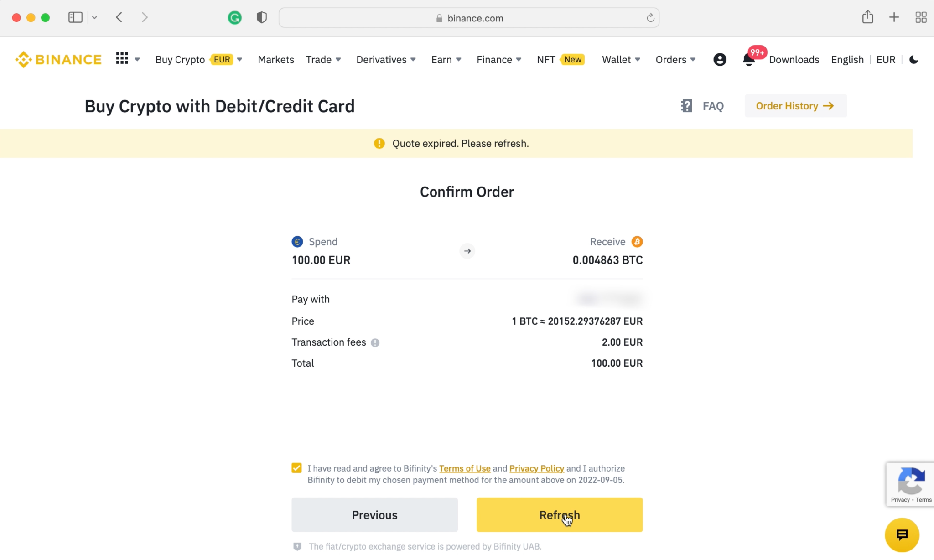Click the Previous button
Image resolution: width=934 pixels, height=560 pixels.
pyautogui.click(x=374, y=514)
